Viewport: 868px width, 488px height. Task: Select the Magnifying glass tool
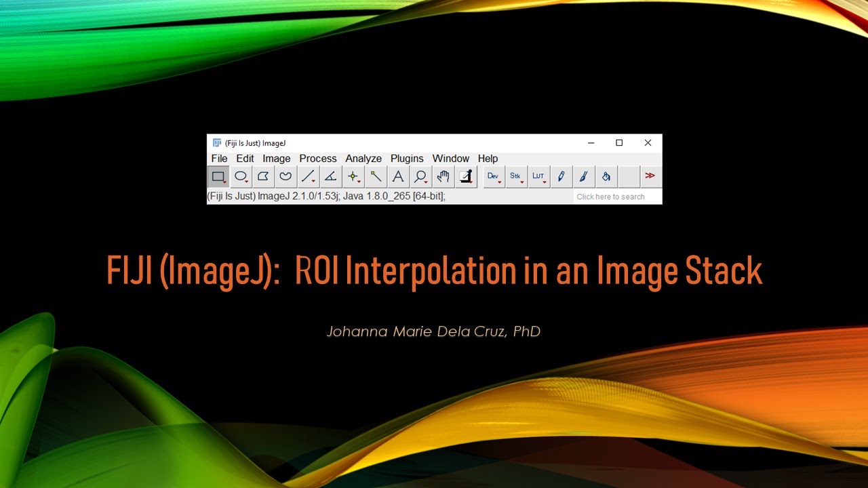coord(420,176)
